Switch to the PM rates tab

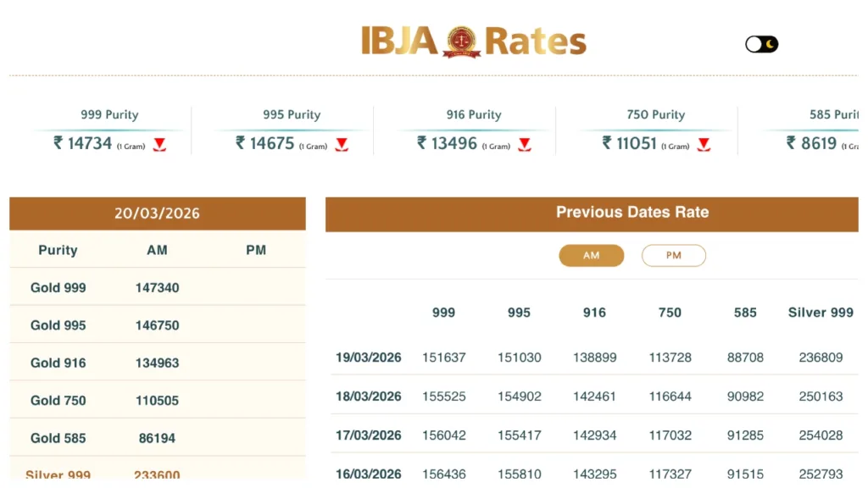673,256
